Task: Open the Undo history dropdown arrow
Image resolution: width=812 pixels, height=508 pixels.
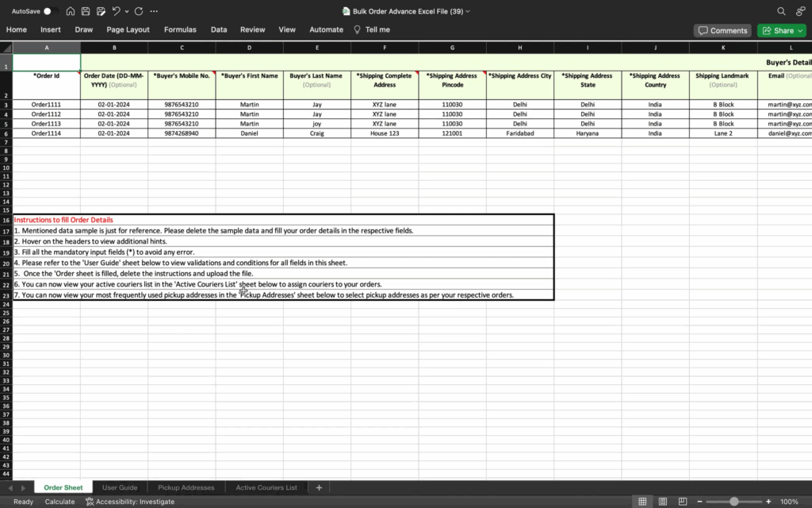Action: (x=127, y=11)
